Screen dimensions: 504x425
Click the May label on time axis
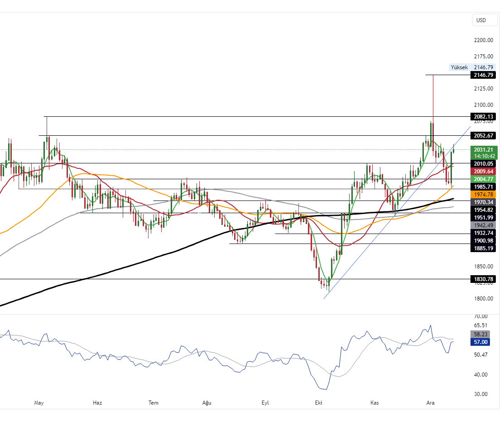coord(39,402)
